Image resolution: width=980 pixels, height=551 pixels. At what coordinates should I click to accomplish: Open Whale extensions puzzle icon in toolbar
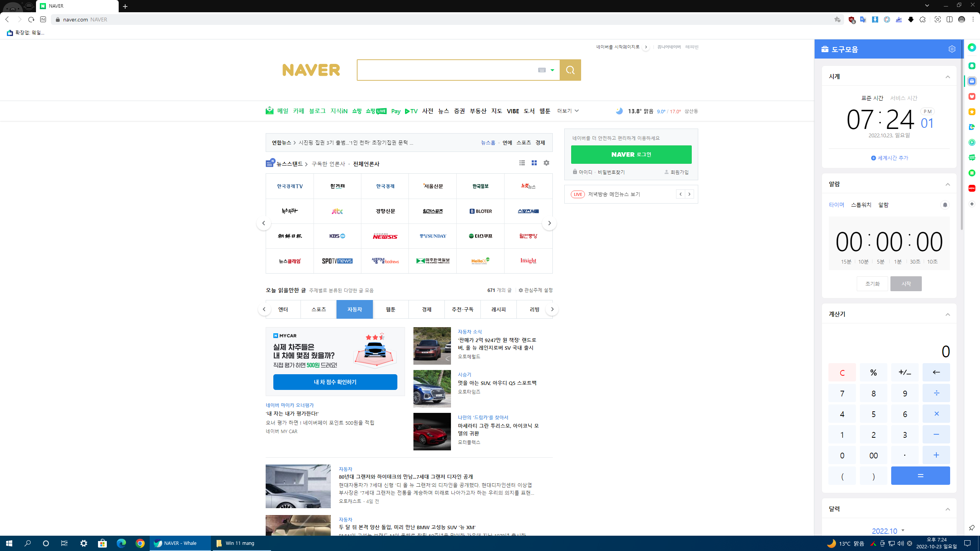coord(923,20)
